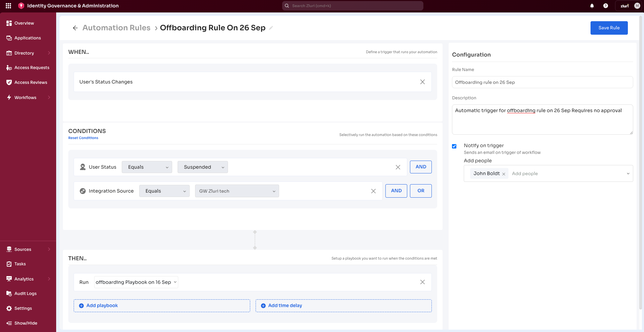
Task: Click the notifications bell icon
Action: tap(592, 6)
